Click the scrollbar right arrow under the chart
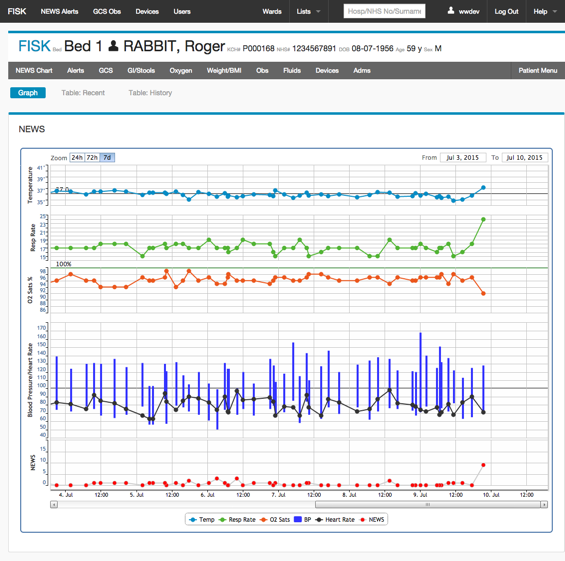Image resolution: width=565 pixels, height=561 pixels. pos(544,504)
